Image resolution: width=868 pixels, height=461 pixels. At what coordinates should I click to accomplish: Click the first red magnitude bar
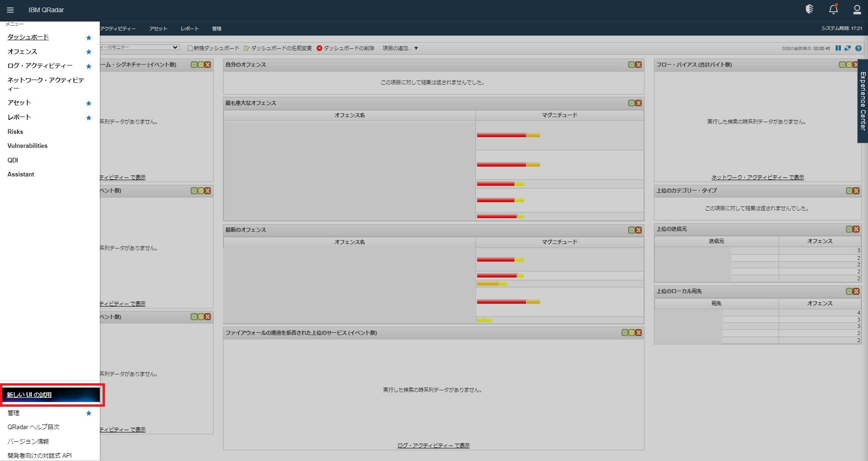click(502, 135)
